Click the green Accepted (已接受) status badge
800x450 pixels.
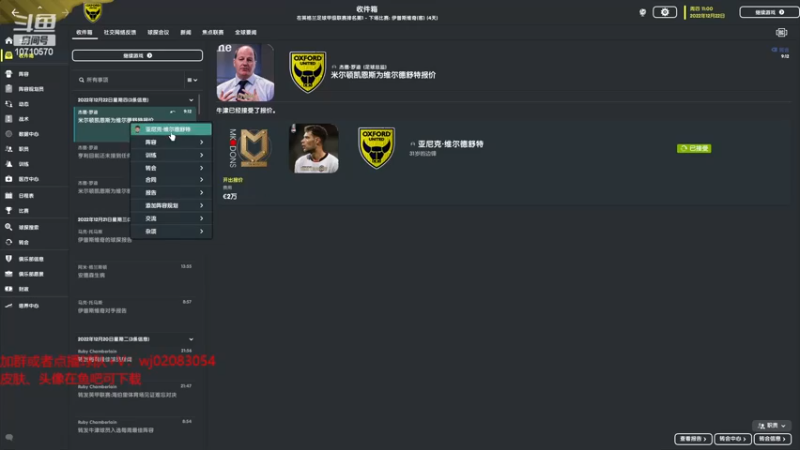coord(694,148)
